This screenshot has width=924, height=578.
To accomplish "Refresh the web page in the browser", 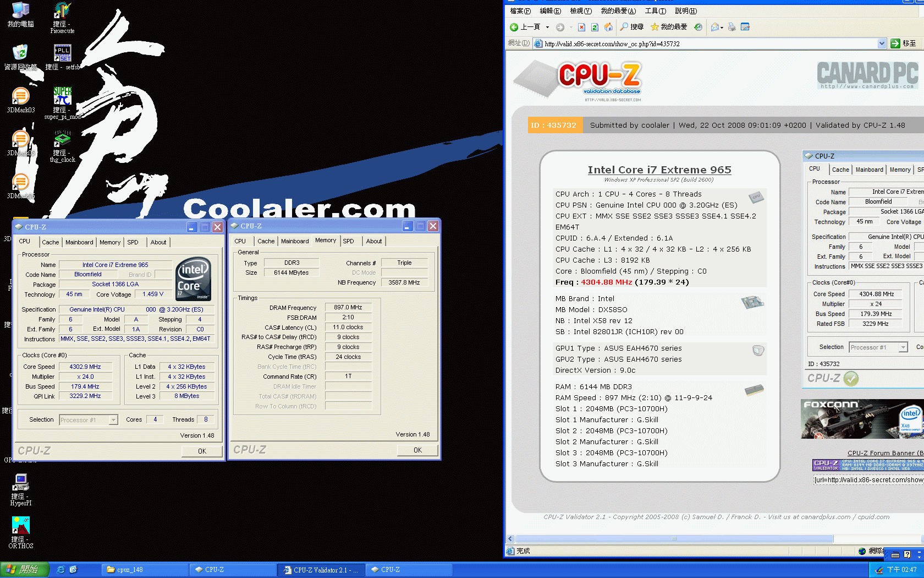I will 595,27.
